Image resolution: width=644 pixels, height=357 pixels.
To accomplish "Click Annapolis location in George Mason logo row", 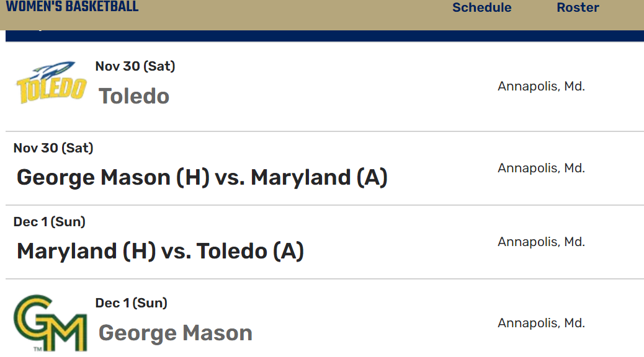I will click(x=541, y=323).
